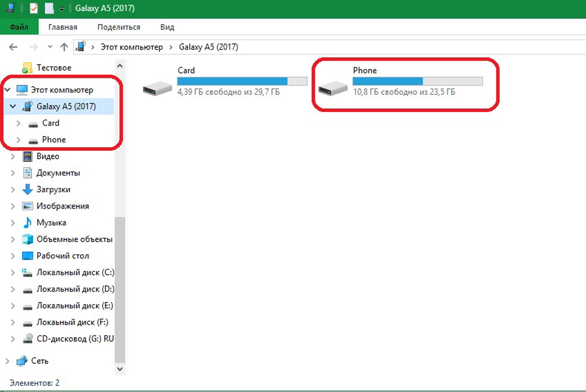Click the Локаьный диск (F:) drive icon
The height and width of the screenshot is (392, 586).
(27, 323)
